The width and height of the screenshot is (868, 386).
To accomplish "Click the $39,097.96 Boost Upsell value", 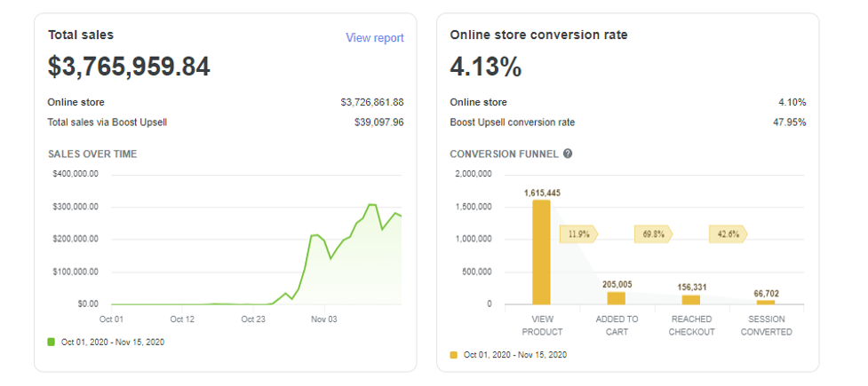I will point(379,122).
